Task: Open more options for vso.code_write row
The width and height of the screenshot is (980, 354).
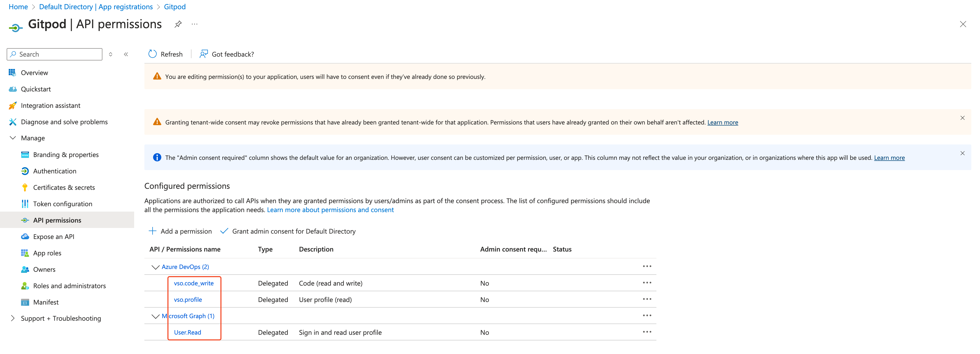Action: (x=647, y=283)
